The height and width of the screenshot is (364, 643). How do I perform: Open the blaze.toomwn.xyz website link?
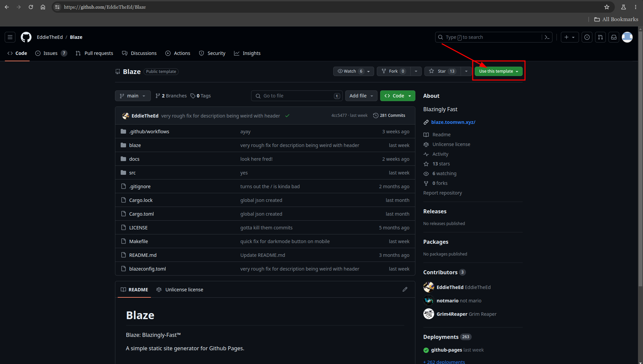[453, 122]
